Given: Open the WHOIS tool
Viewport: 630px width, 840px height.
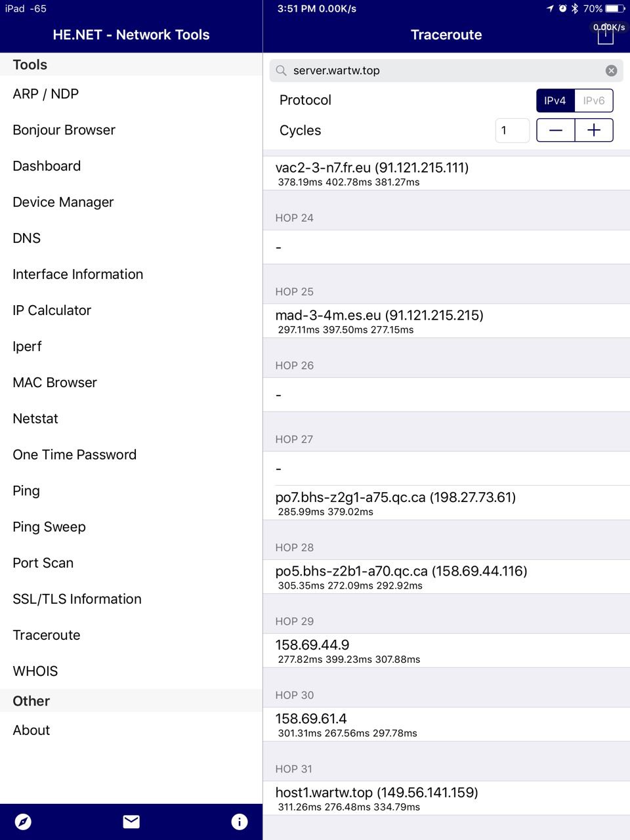Looking at the screenshot, I should coord(35,671).
